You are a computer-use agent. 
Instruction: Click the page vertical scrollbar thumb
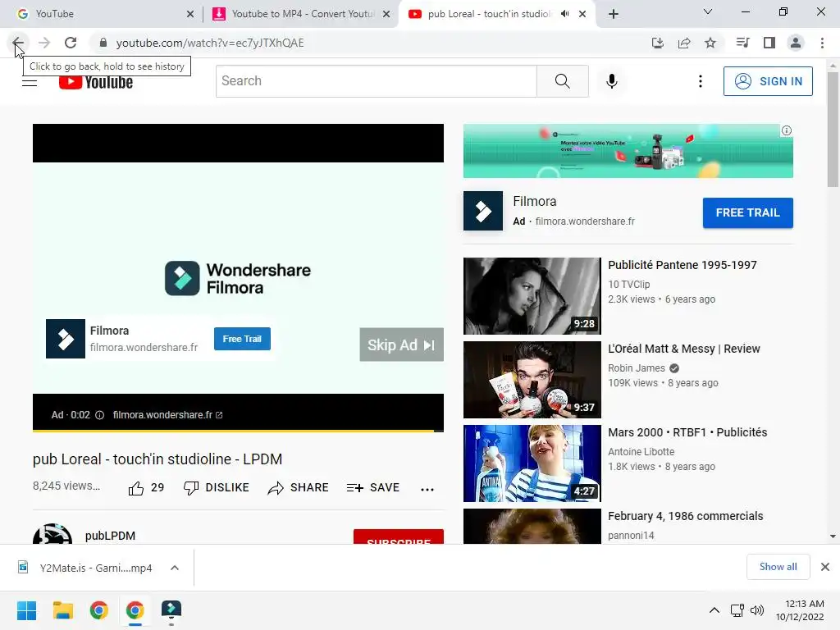(833, 129)
